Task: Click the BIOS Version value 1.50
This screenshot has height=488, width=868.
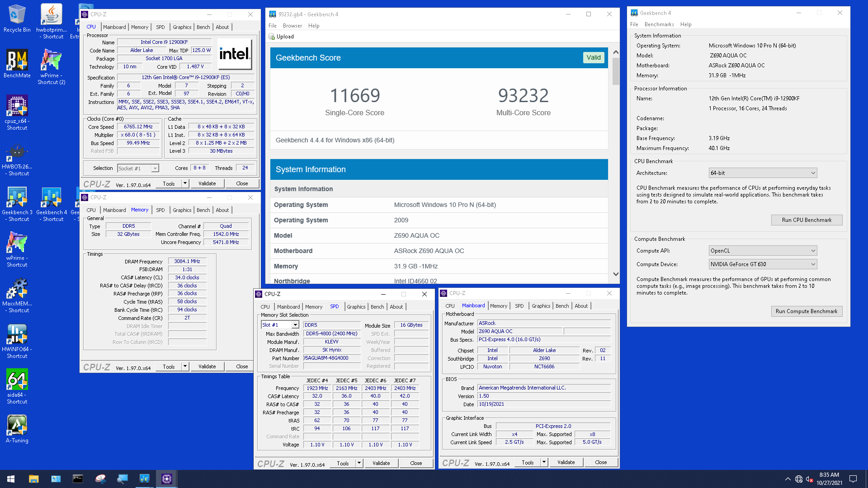Action: click(544, 396)
